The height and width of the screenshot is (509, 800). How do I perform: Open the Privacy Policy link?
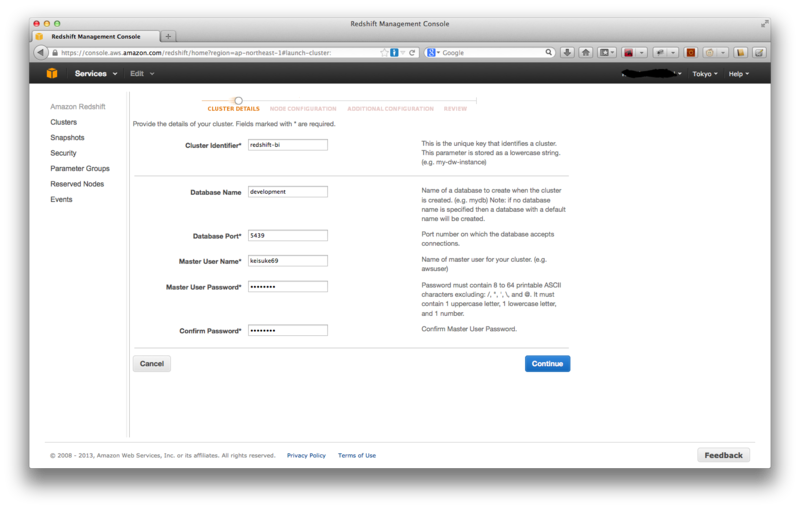point(306,455)
